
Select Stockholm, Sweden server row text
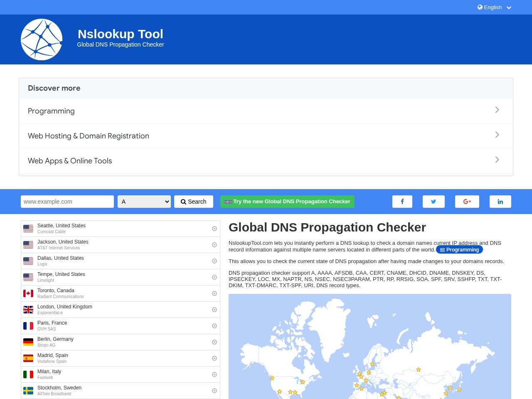click(x=59, y=388)
